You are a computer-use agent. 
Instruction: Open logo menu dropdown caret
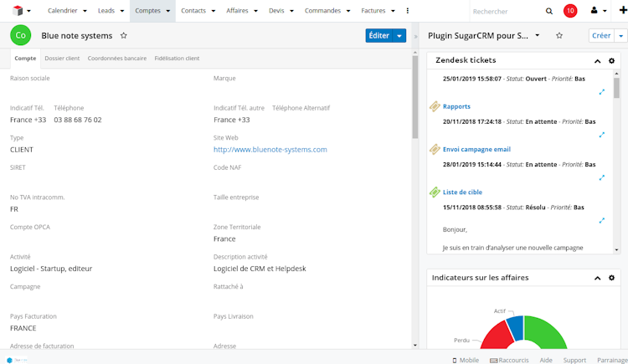point(28,11)
